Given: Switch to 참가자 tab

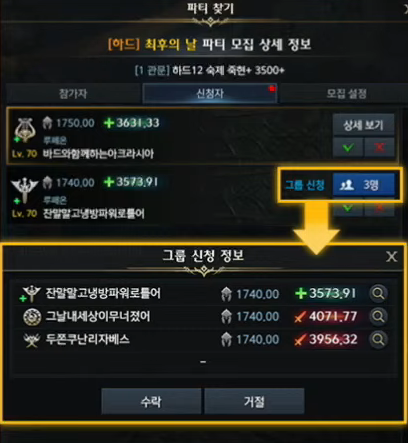Looking at the screenshot, I should click(x=73, y=94).
